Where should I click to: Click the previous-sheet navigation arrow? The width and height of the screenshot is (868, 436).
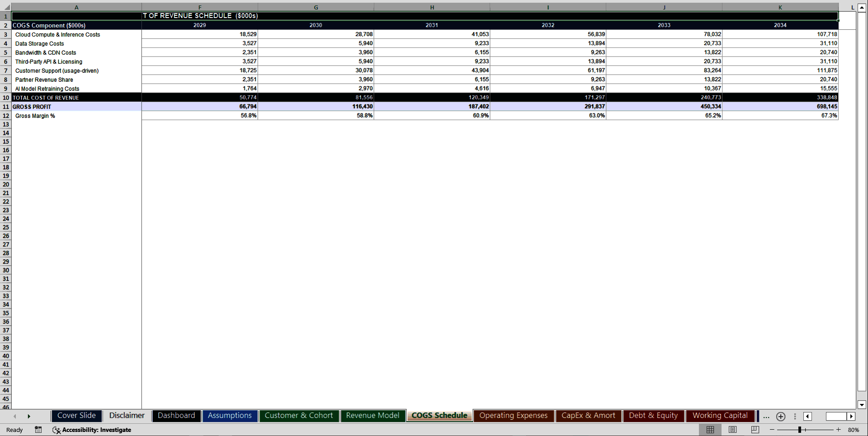point(15,416)
